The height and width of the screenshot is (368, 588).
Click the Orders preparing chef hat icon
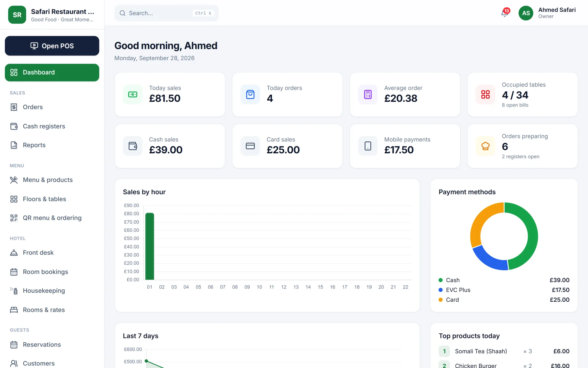485,146
